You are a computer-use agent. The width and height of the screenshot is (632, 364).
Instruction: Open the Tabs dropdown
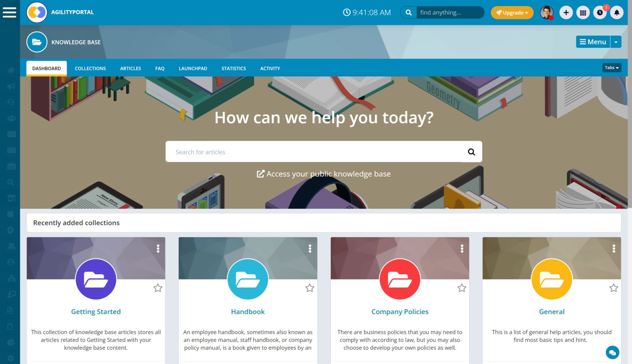[612, 68]
